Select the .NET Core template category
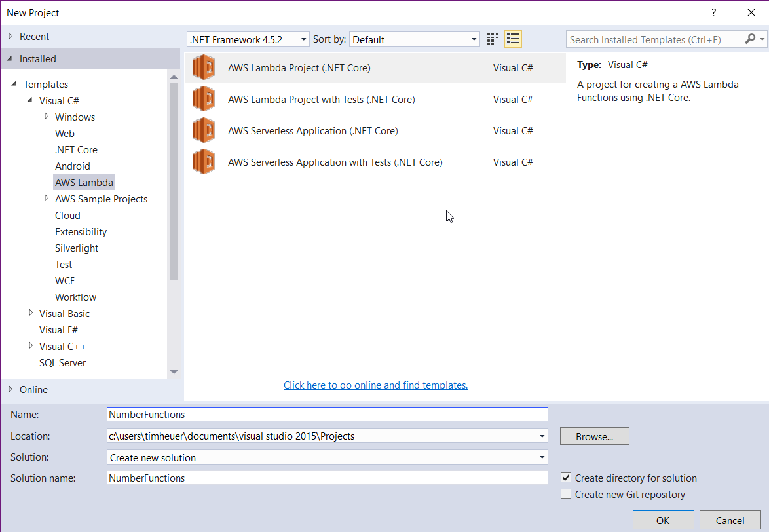 click(x=76, y=149)
